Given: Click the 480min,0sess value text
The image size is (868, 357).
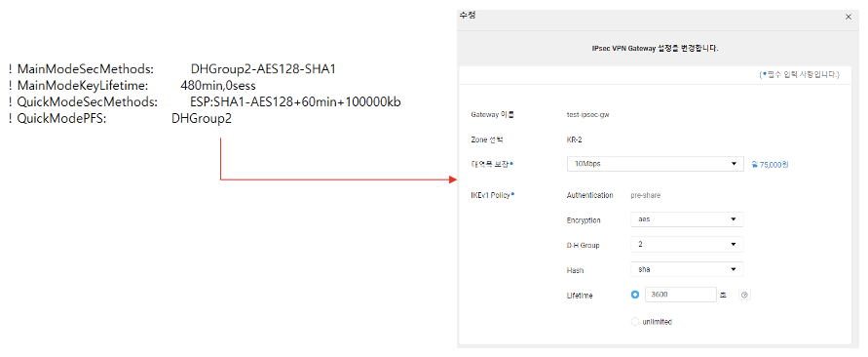Looking at the screenshot, I should tap(218, 86).
